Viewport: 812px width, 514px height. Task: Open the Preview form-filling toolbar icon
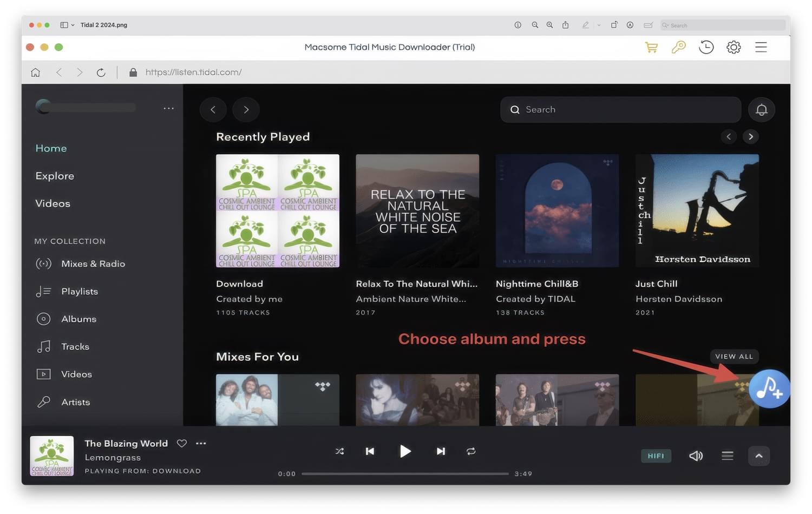tap(648, 25)
